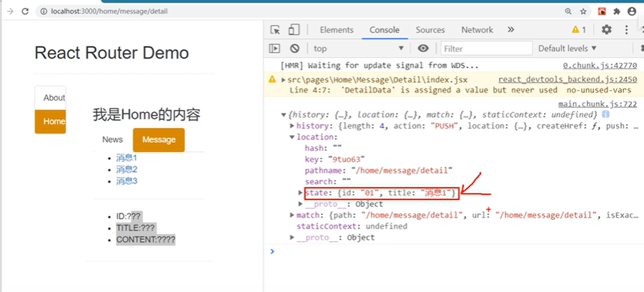Expand the location __proto__ entry
Screen dimensions: 644x292
(301, 203)
